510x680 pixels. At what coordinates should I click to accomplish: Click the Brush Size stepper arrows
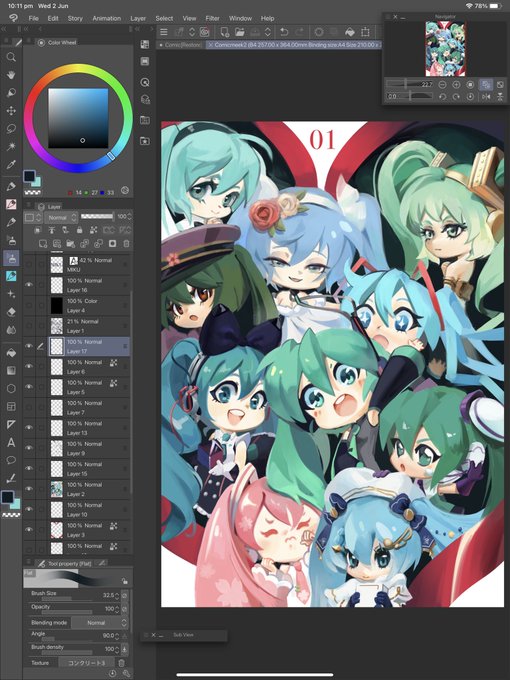point(117,595)
